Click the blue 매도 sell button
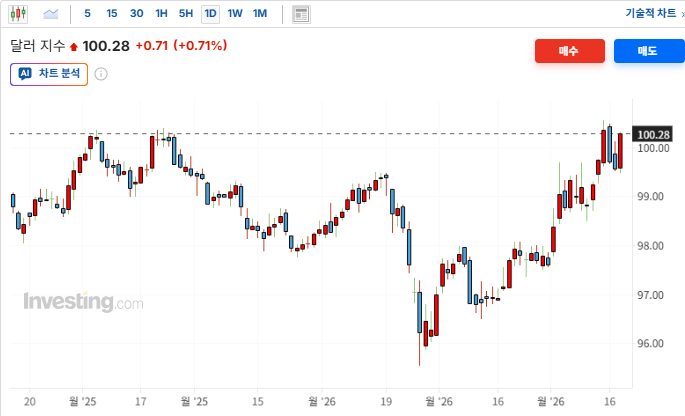 pyautogui.click(x=649, y=51)
